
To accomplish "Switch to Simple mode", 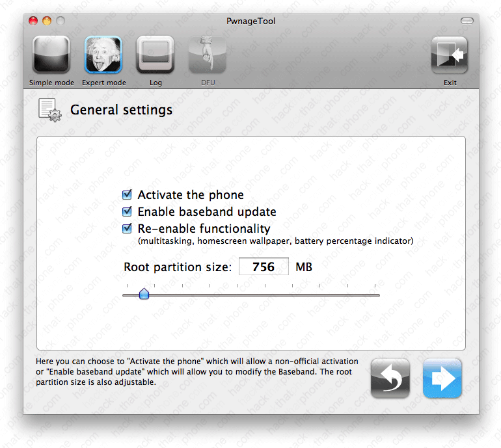I will point(51,55).
